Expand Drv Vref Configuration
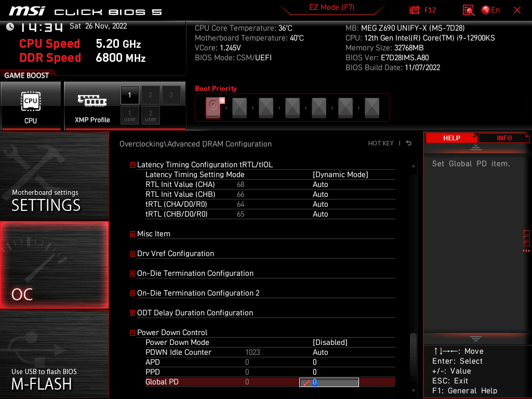This screenshot has width=532, height=399. point(132,254)
